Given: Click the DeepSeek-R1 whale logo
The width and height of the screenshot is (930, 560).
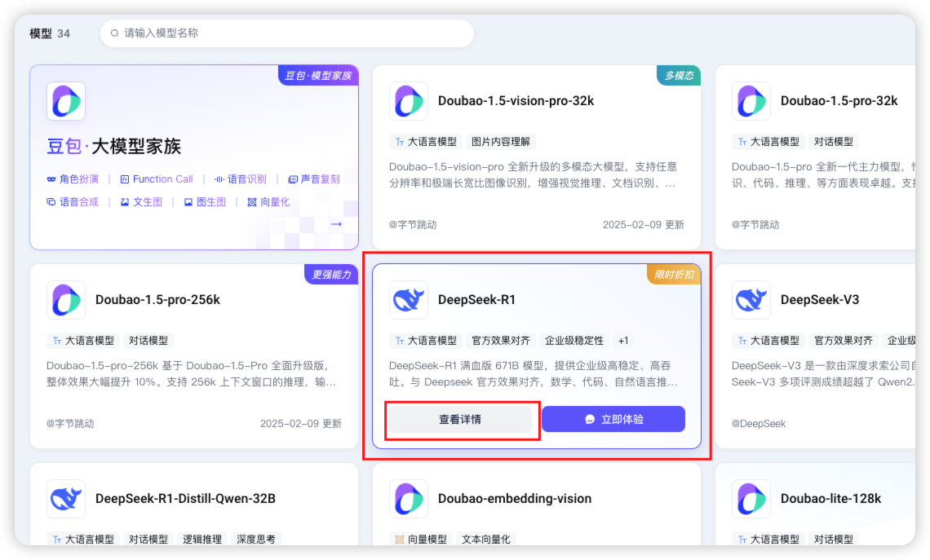Looking at the screenshot, I should coord(409,300).
